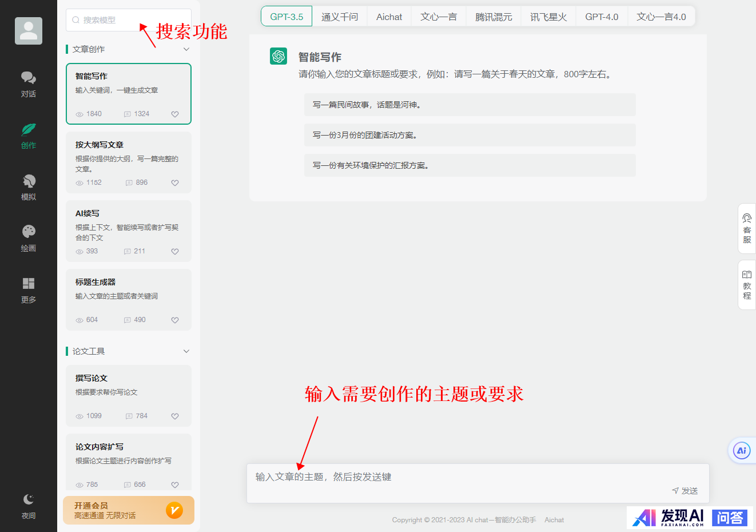
Task: Click the floating Ai assistant icon
Action: point(742,451)
